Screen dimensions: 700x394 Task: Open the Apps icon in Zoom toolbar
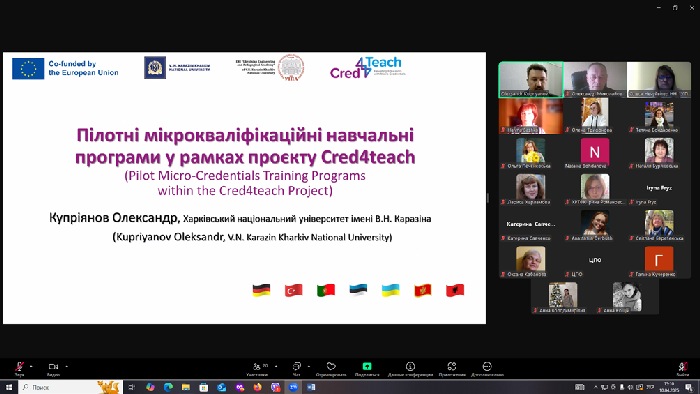coord(452,366)
